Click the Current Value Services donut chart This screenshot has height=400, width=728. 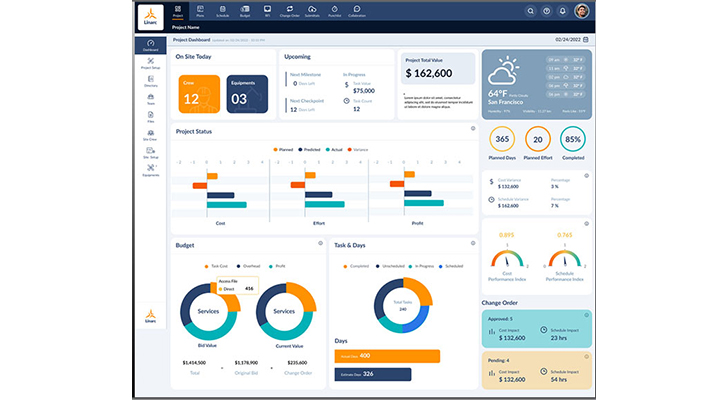click(x=286, y=311)
